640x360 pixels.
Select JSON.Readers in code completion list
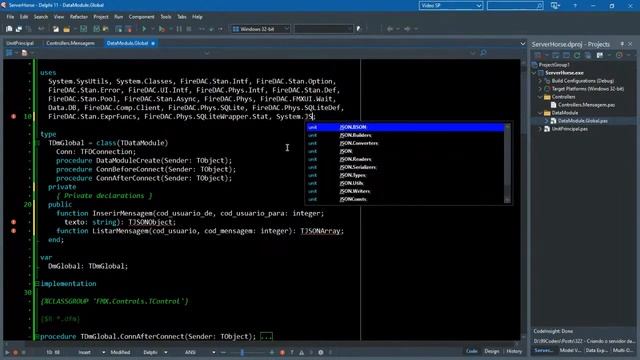[x=405, y=159]
